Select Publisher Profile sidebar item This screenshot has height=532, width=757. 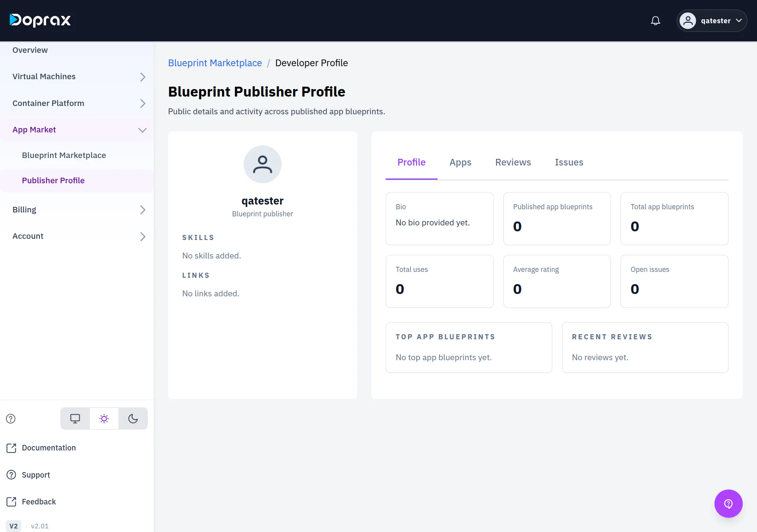tap(77, 180)
